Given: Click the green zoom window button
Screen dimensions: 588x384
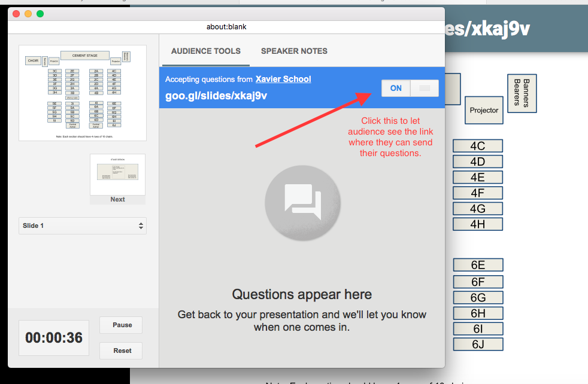Looking at the screenshot, I should (40, 14).
